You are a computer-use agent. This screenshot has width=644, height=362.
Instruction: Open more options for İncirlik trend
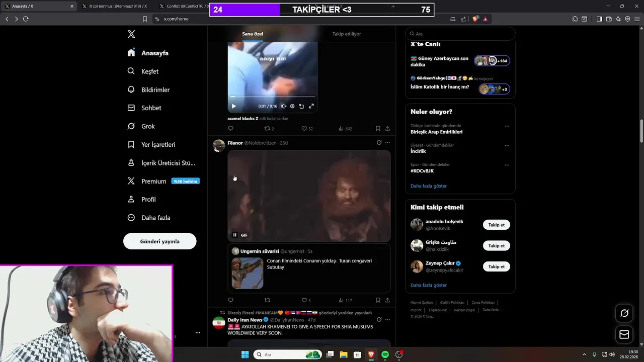(x=507, y=146)
